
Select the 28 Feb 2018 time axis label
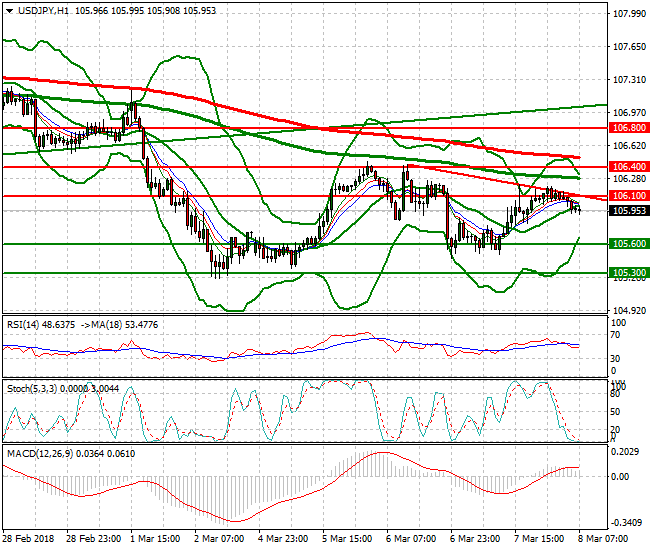[x=29, y=539]
